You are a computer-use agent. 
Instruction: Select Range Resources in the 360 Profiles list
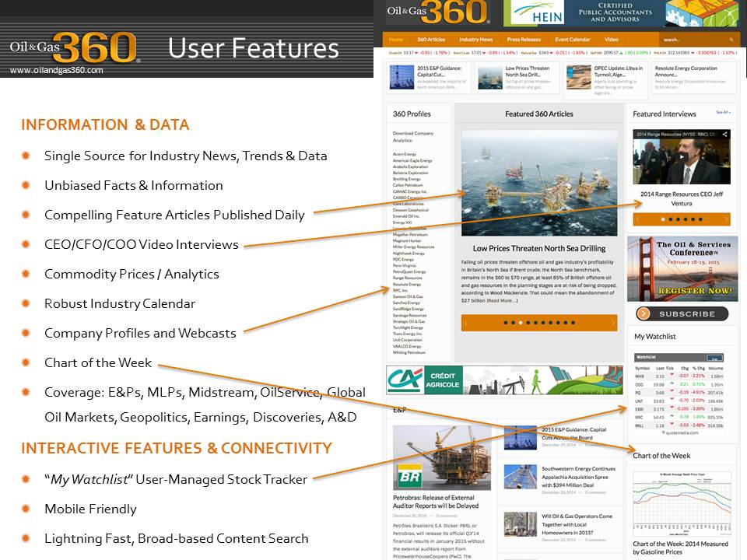[407, 278]
